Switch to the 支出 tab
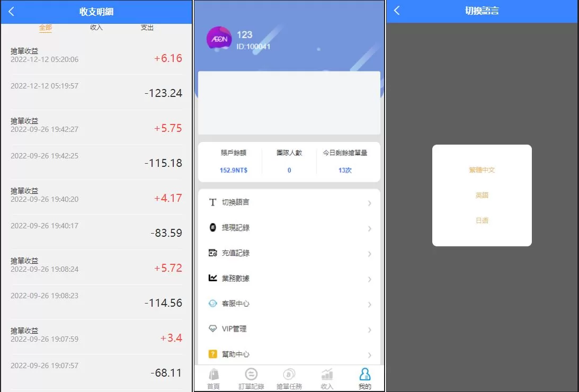579x392 pixels. point(147,28)
